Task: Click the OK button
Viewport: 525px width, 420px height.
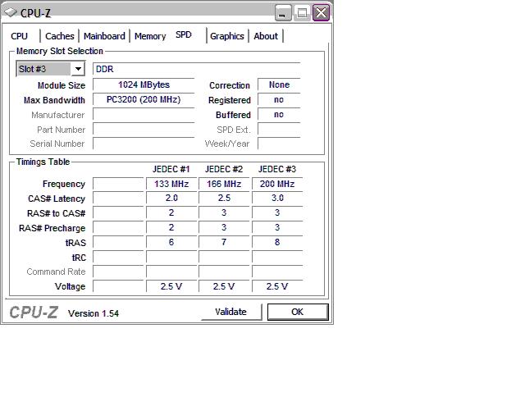Action: pos(298,312)
